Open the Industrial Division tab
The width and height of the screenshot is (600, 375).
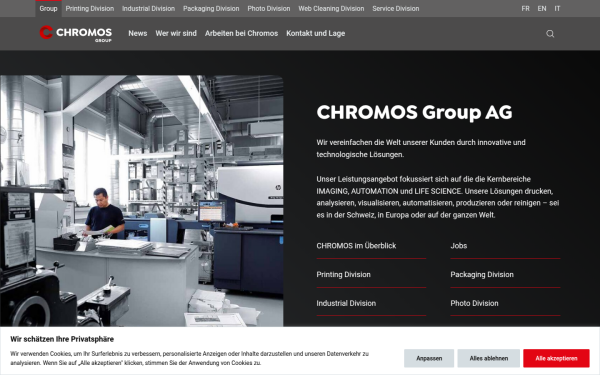tap(148, 8)
